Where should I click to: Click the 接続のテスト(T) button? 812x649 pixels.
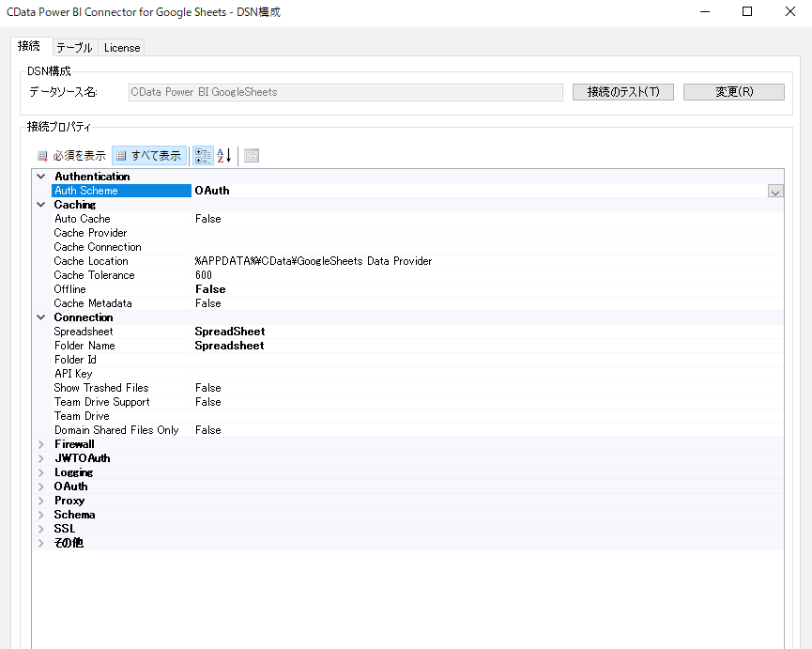[x=623, y=92]
